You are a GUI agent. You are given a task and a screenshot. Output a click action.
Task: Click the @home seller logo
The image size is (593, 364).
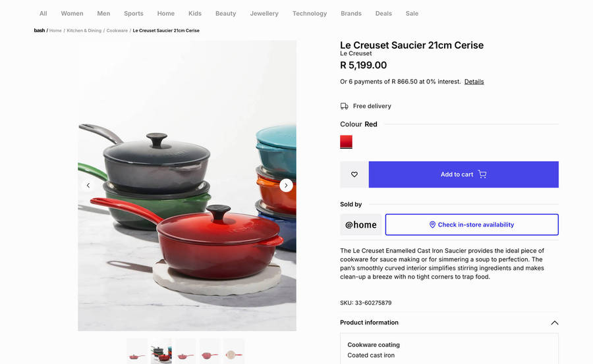(x=361, y=224)
